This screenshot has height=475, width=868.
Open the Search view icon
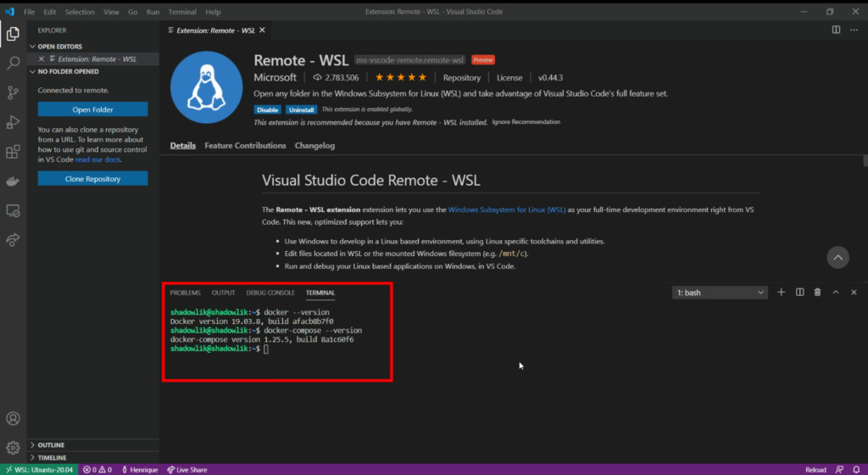(13, 63)
